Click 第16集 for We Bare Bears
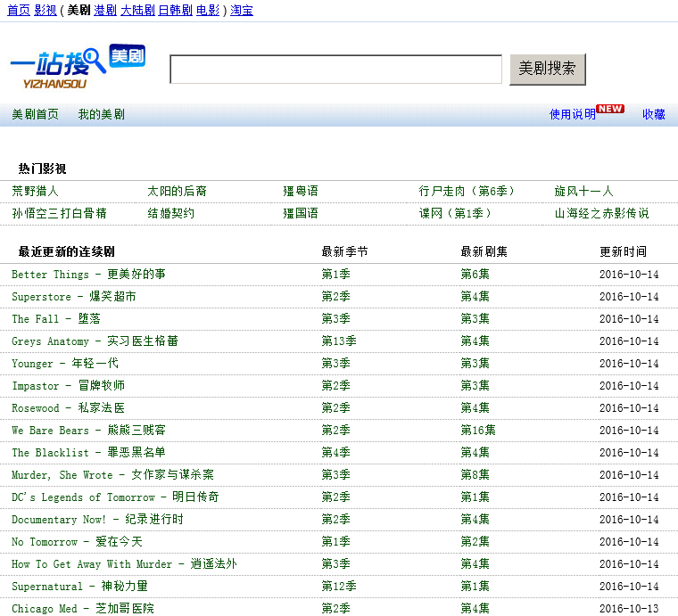This screenshot has height=616, width=678. tap(478, 431)
